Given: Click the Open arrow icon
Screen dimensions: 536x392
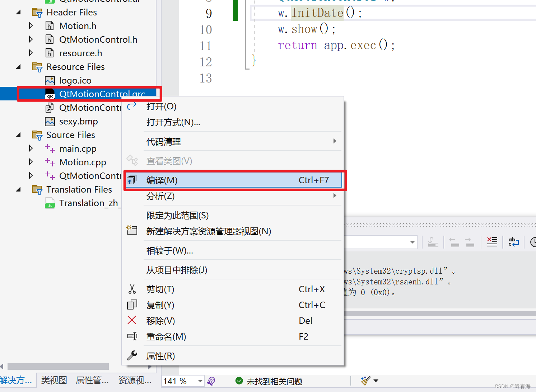Looking at the screenshot, I should pos(132,105).
